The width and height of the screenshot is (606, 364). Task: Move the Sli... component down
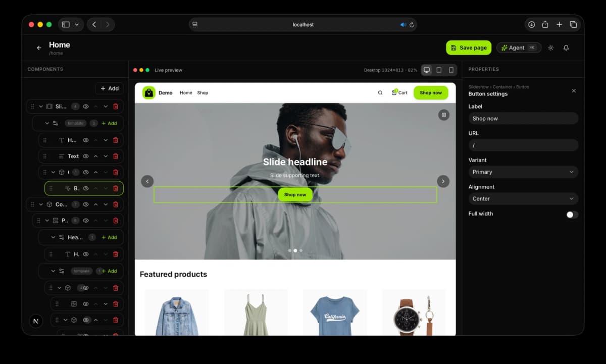[x=106, y=107]
